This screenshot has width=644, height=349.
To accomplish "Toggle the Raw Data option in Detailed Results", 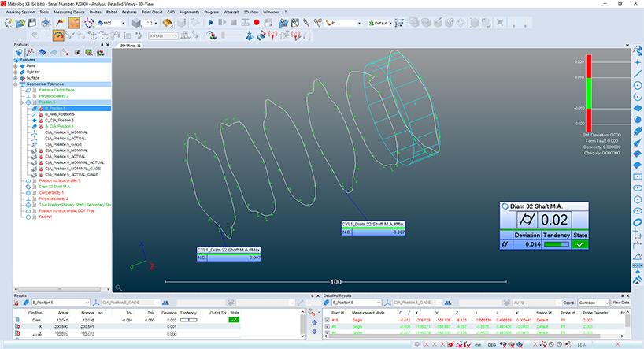I will point(620,303).
